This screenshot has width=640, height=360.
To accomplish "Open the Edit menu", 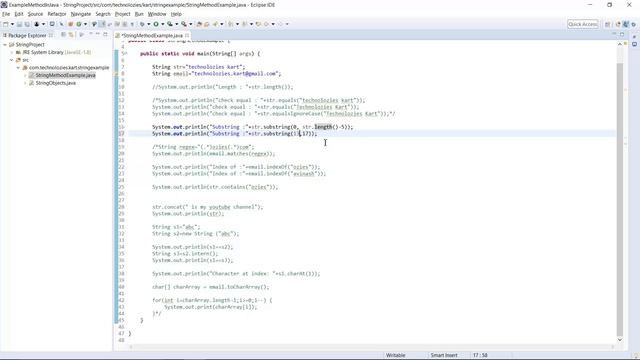I will click(x=19, y=14).
